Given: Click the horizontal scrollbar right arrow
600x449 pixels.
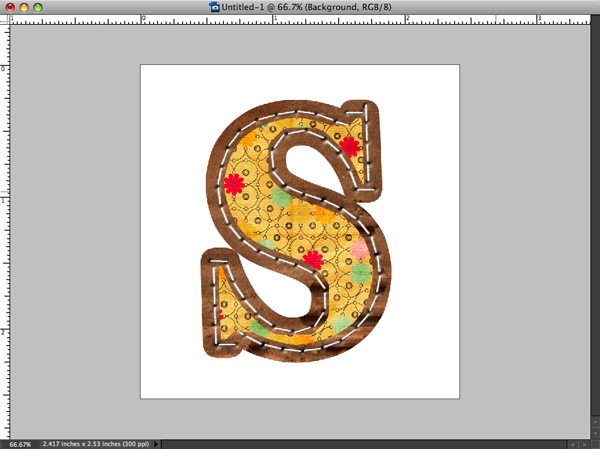Looking at the screenshot, I should tap(582, 442).
